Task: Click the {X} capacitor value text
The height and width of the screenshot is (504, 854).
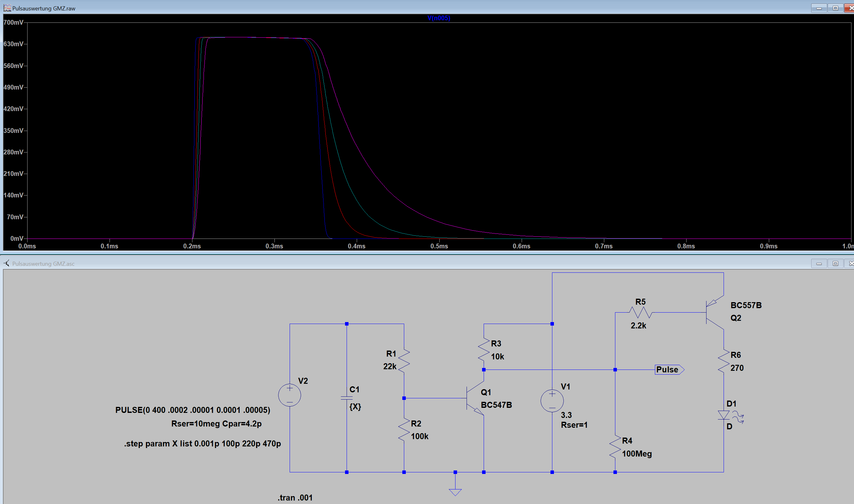Action: point(355,407)
